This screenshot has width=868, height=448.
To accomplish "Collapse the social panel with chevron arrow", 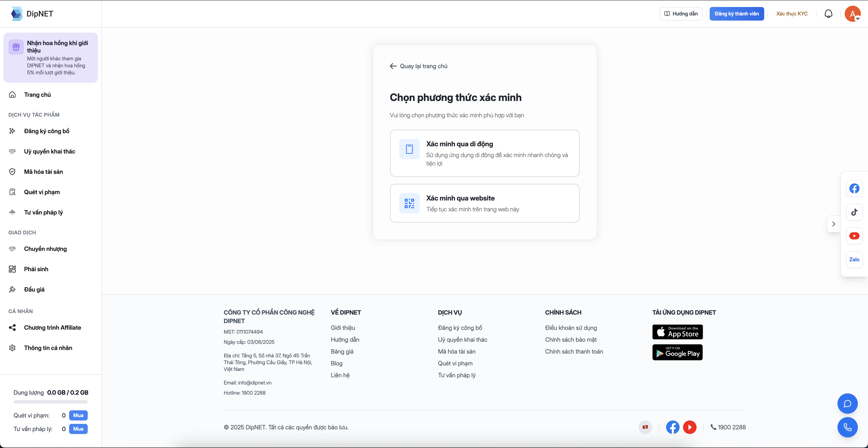I will coord(834,224).
